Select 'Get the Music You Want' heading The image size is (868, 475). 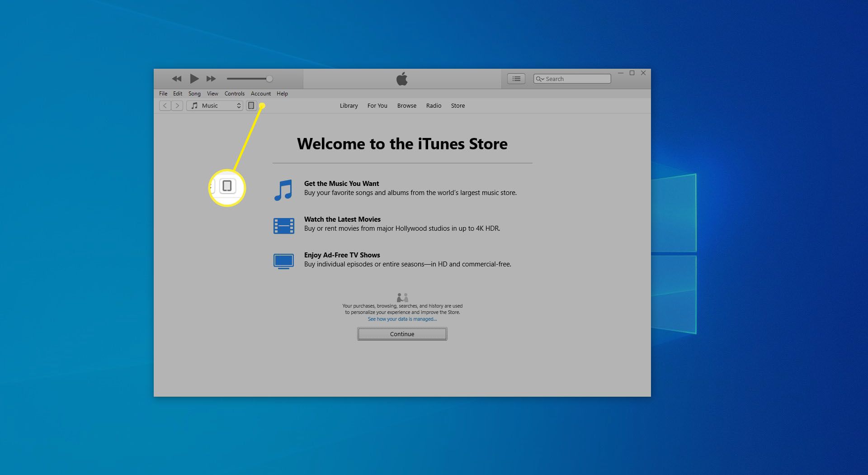(341, 183)
